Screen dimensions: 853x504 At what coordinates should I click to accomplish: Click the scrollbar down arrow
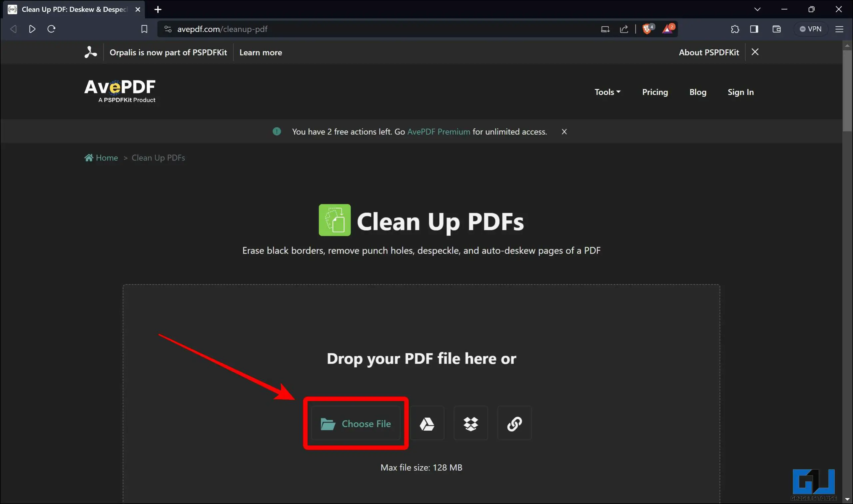pyautogui.click(x=847, y=499)
